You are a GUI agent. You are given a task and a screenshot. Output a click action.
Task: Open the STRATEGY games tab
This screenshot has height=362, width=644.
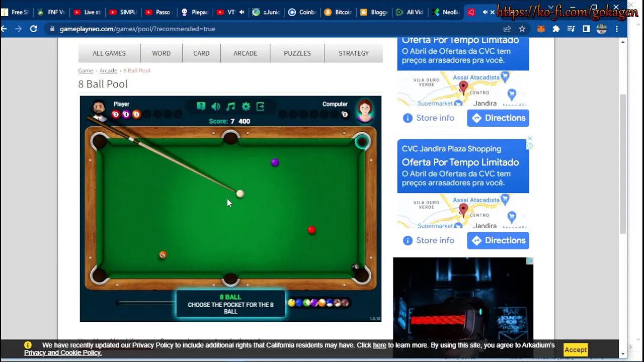click(x=353, y=53)
